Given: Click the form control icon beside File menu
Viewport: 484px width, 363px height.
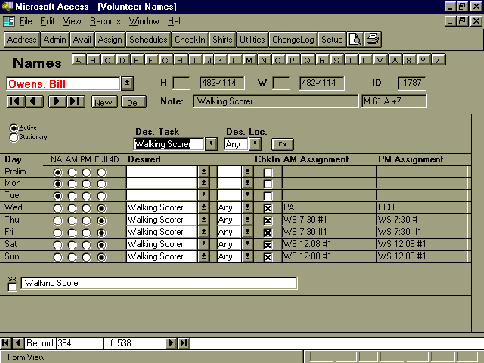Looking at the screenshot, I should pos(9,21).
